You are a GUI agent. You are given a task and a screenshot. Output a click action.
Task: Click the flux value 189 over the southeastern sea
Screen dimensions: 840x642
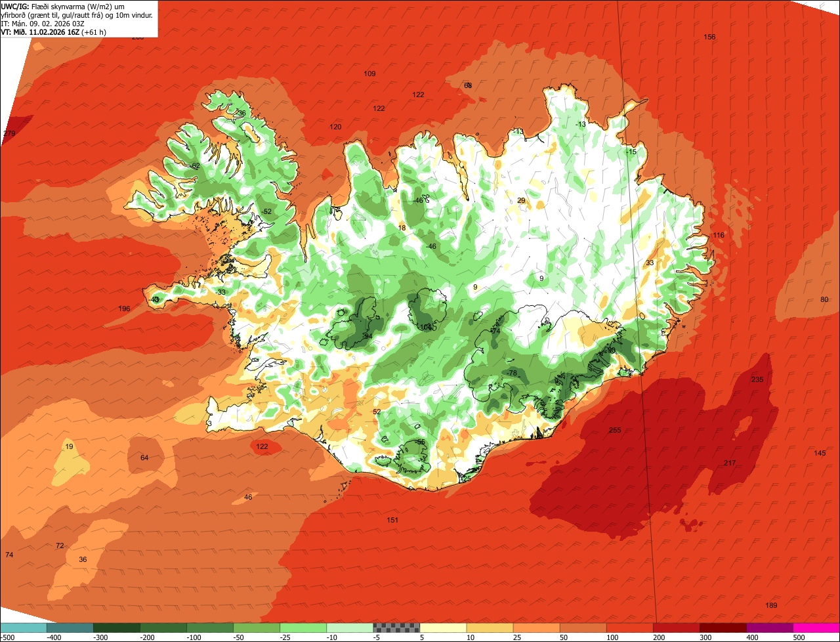771,605
